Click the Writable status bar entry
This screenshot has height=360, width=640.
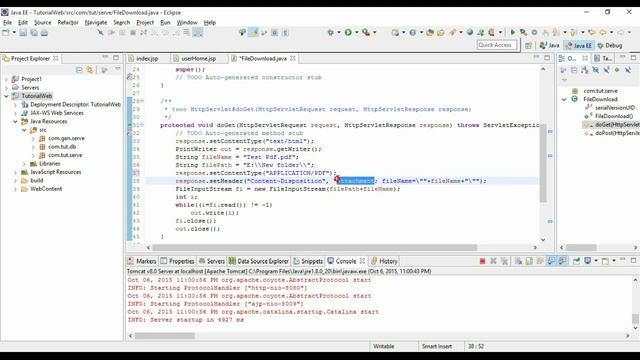click(x=384, y=346)
